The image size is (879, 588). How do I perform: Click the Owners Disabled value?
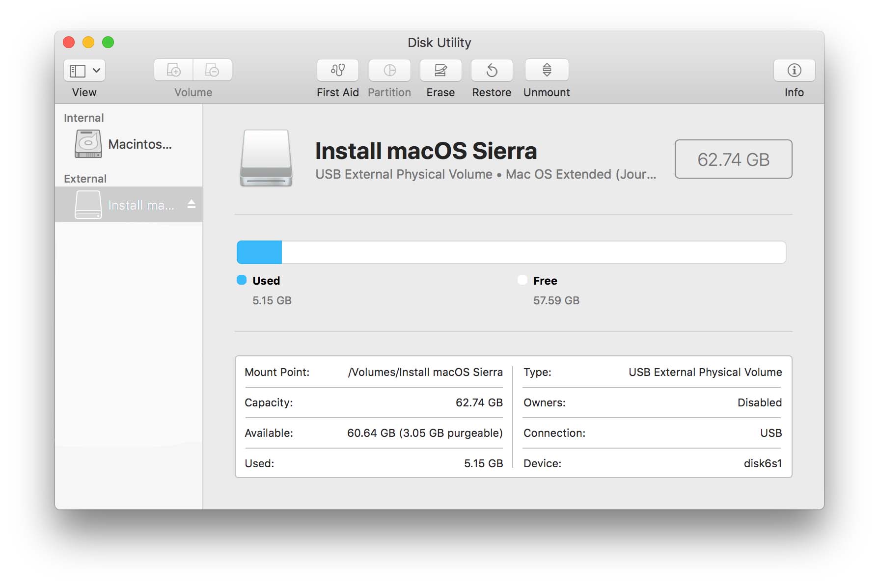(x=760, y=402)
